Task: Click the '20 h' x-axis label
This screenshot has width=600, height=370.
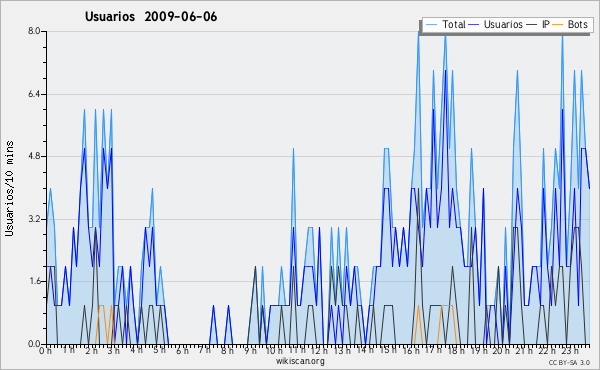Action: point(501,350)
